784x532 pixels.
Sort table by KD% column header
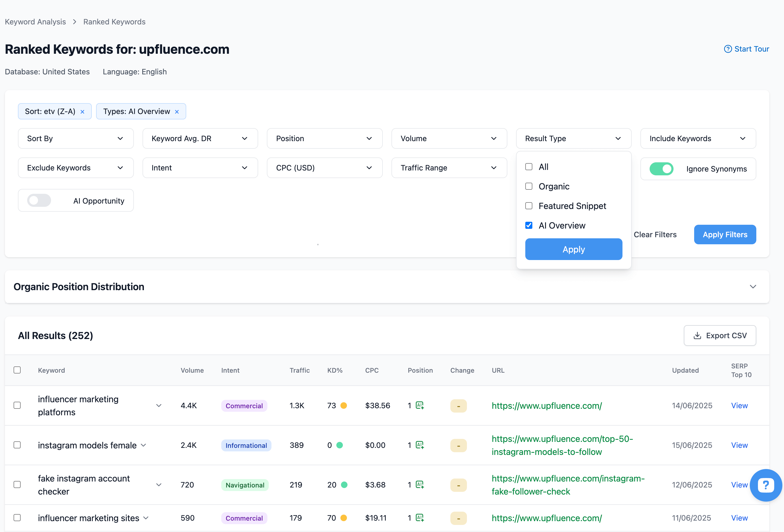pos(335,370)
